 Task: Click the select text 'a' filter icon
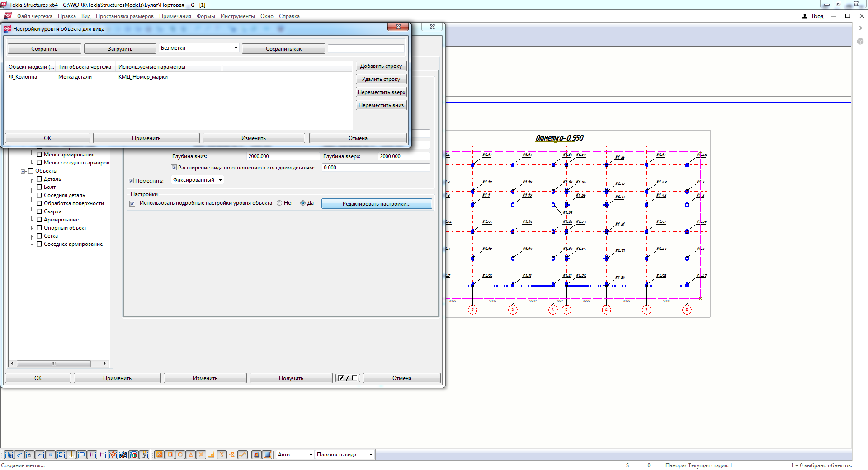tap(29, 455)
